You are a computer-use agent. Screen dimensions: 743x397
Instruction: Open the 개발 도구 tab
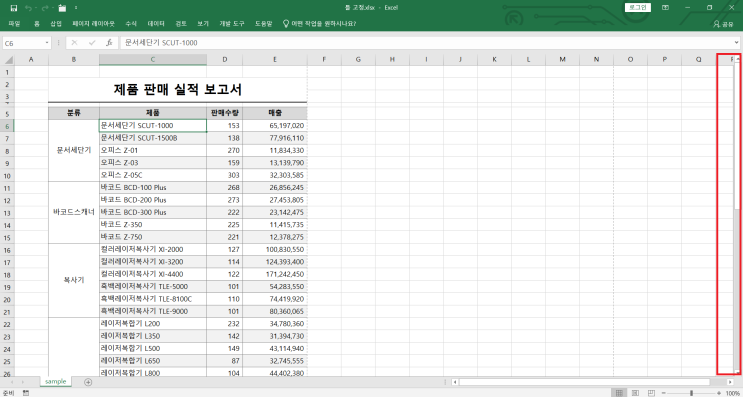232,23
